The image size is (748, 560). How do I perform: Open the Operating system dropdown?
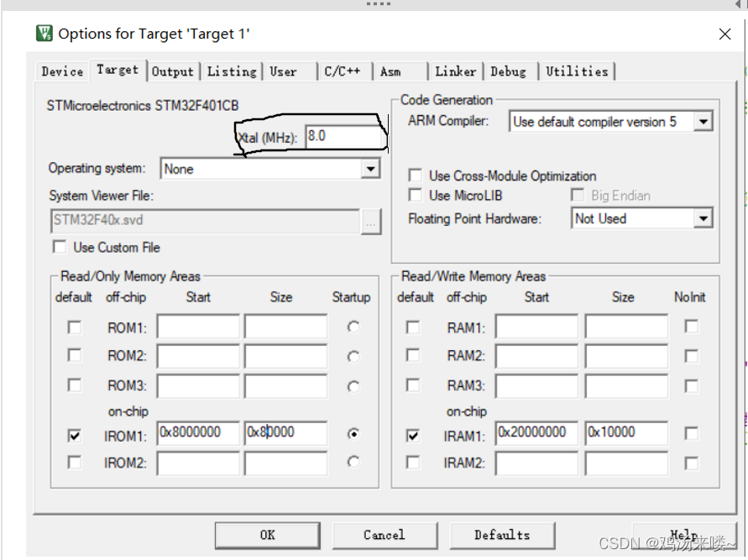(x=370, y=169)
